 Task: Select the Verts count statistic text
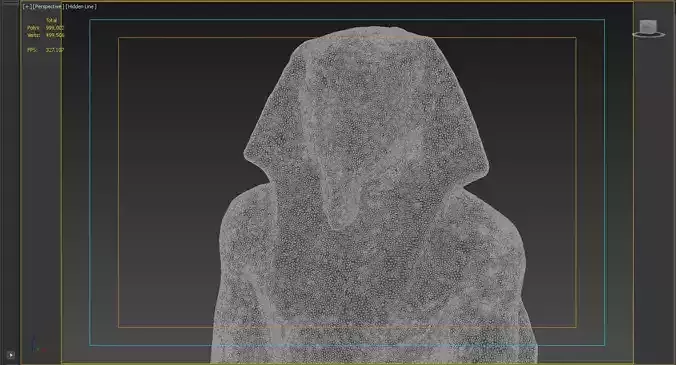point(45,35)
